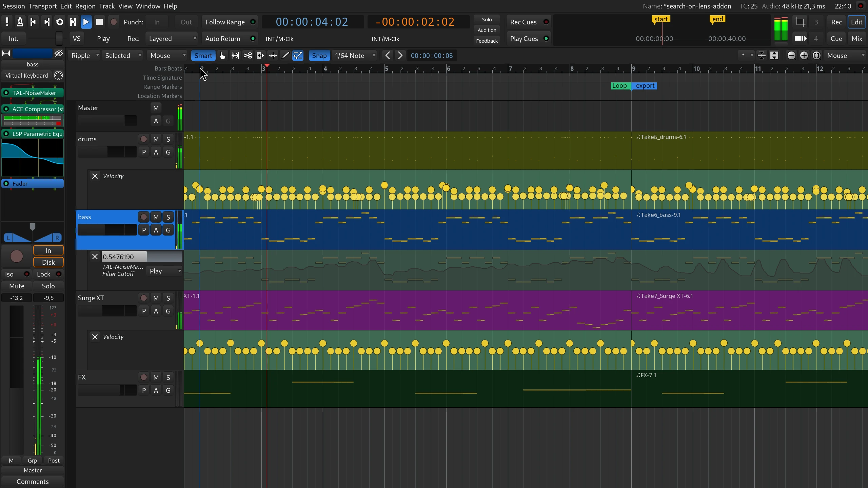Select the Internal Edit tool icon
Image resolution: width=868 pixels, height=488 pixels.
tap(298, 56)
